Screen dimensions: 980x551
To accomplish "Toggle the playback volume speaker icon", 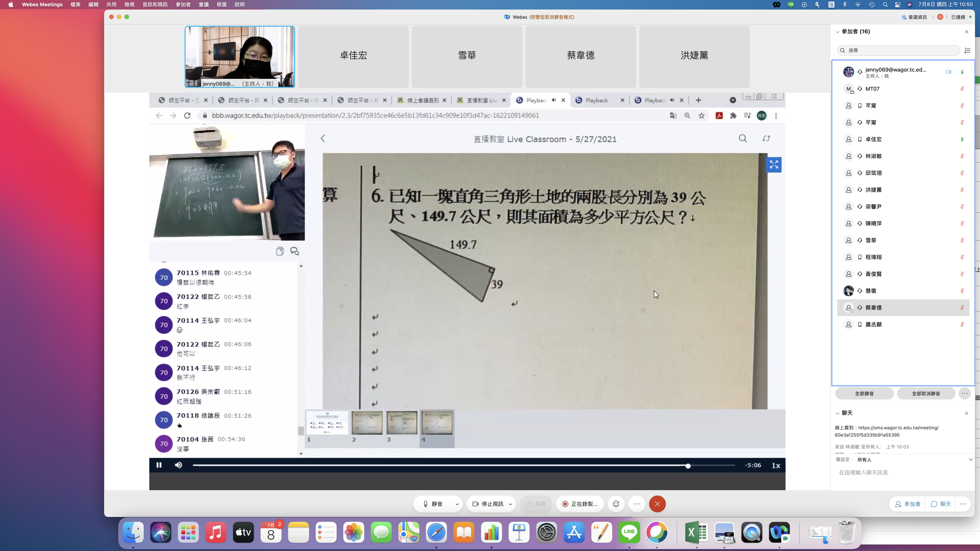I will (x=178, y=465).
